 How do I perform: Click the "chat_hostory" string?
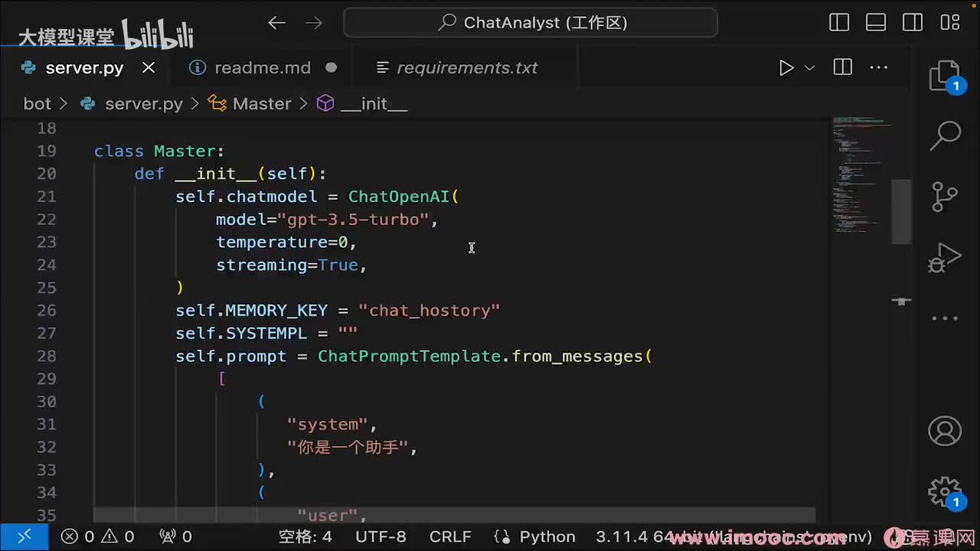click(x=430, y=311)
